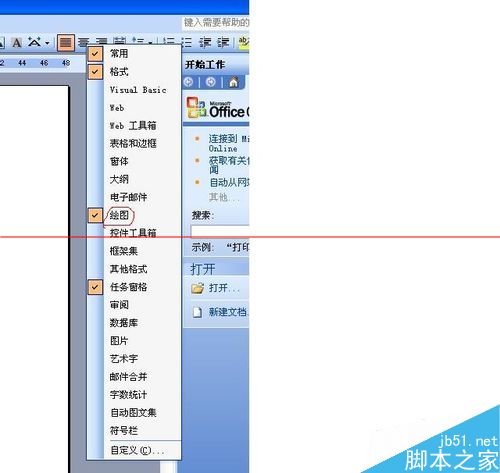This screenshot has height=473, width=500.
Task: Go back in the task pane
Action: [189, 82]
